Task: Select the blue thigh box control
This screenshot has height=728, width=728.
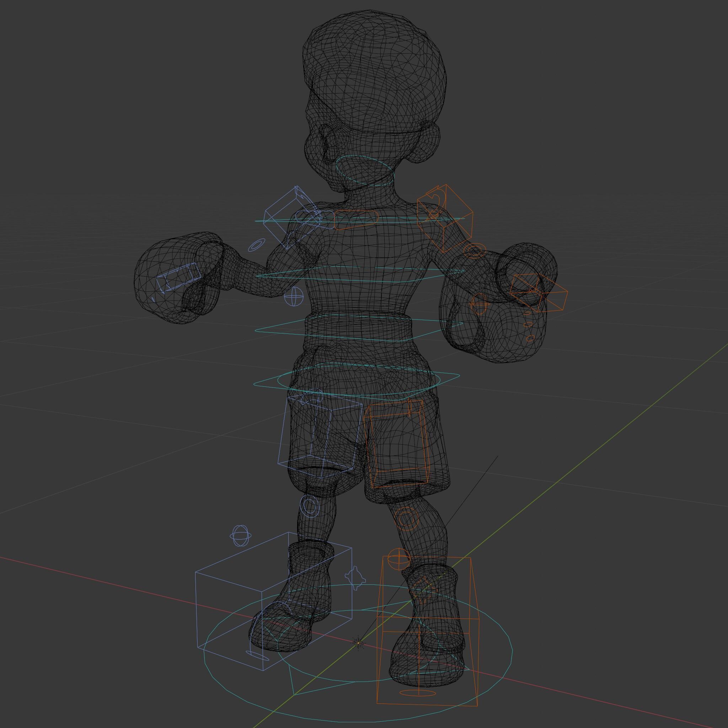Action: coord(320,436)
